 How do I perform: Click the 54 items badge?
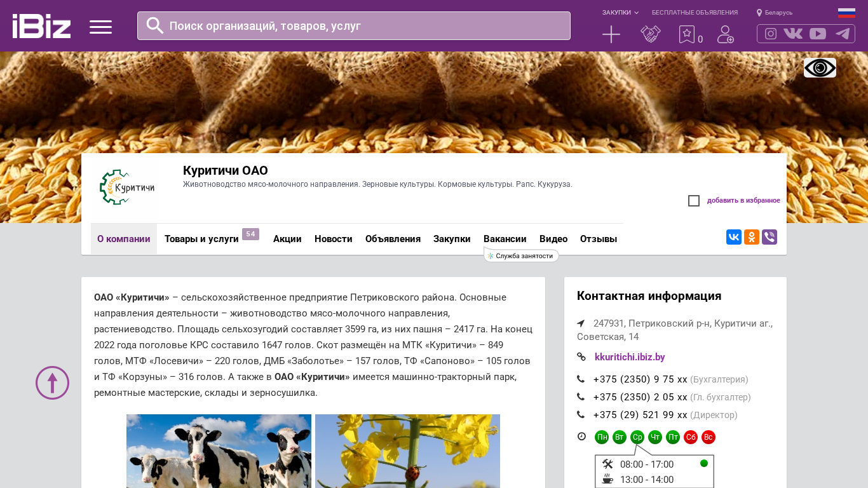point(250,234)
